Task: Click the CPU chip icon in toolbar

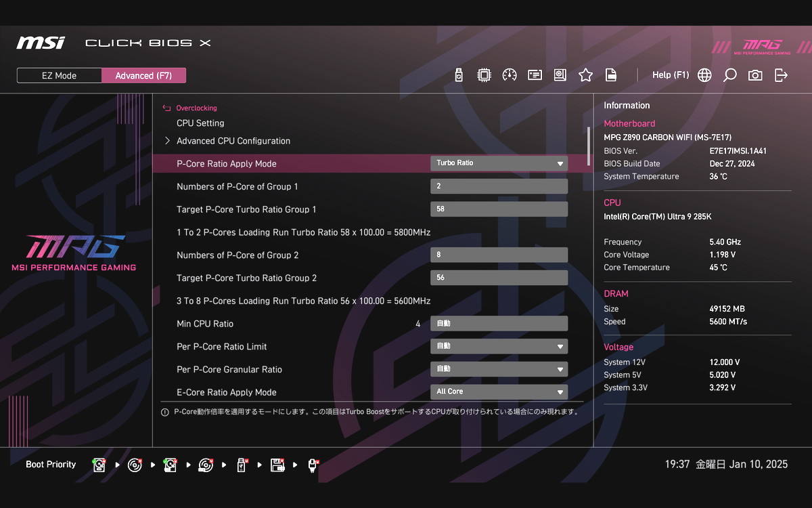Action: (484, 75)
